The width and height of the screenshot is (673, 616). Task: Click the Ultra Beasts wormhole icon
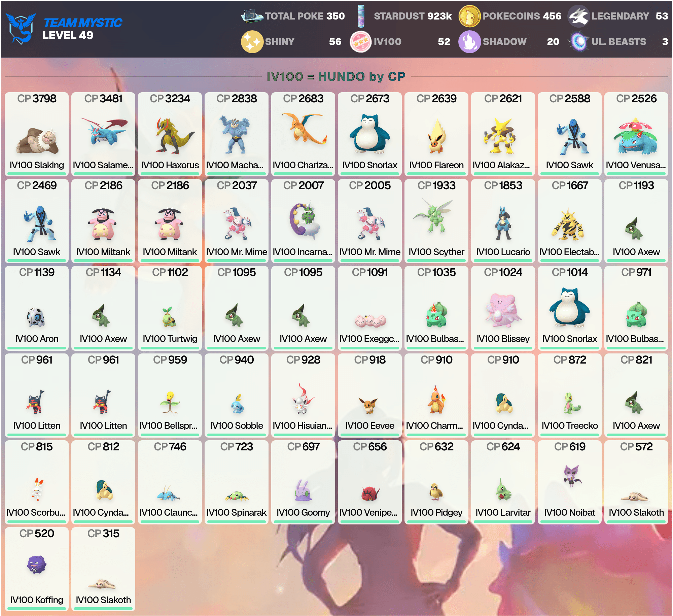pyautogui.click(x=578, y=42)
